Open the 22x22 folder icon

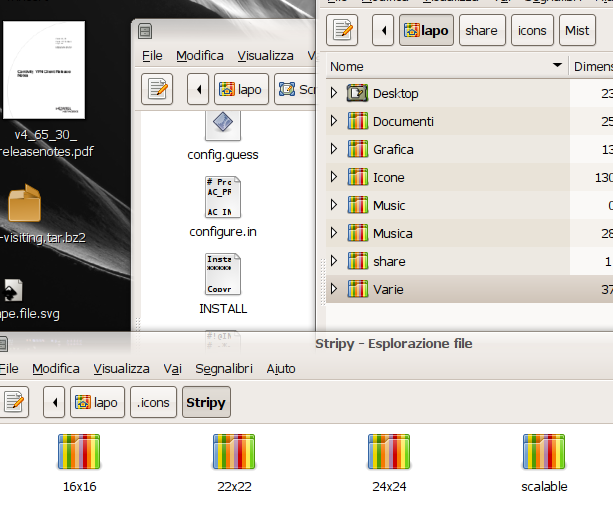234,451
